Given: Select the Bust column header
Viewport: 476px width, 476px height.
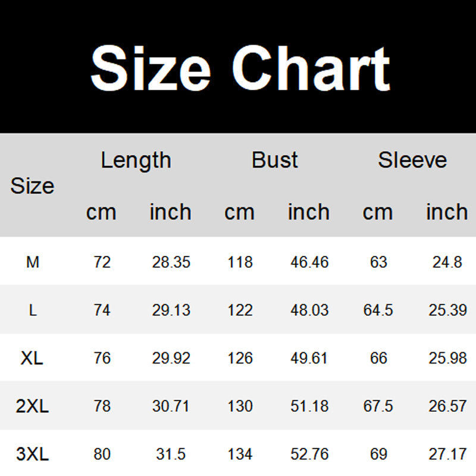Looking at the screenshot, I should (274, 160).
